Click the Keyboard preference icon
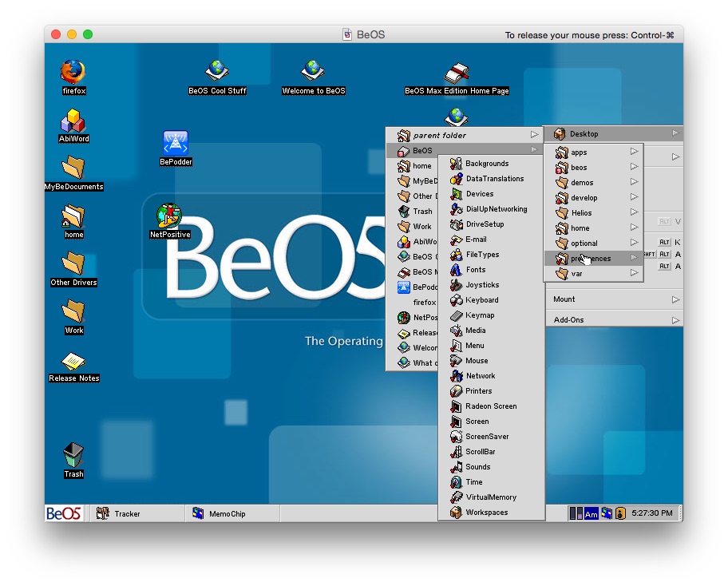 click(457, 300)
